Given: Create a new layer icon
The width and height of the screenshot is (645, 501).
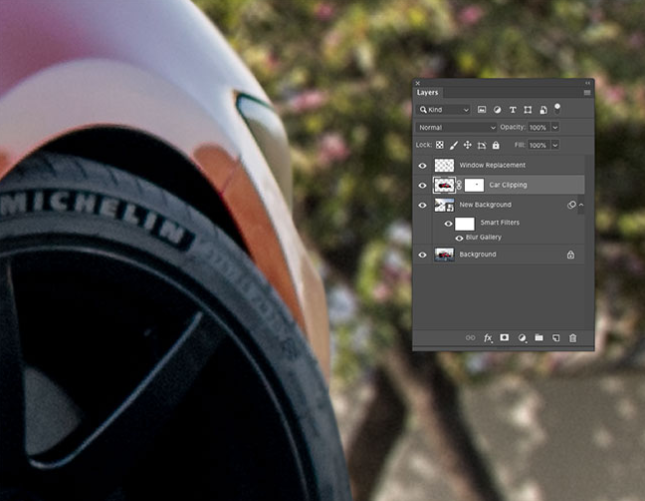Looking at the screenshot, I should coord(556,338).
